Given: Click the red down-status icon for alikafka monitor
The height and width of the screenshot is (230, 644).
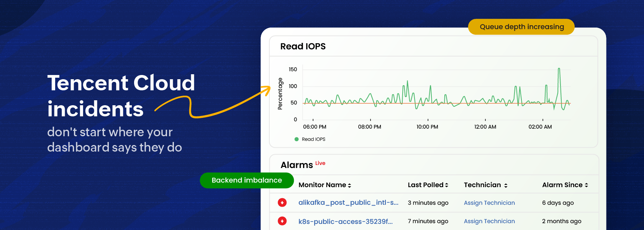Looking at the screenshot, I should [x=282, y=202].
